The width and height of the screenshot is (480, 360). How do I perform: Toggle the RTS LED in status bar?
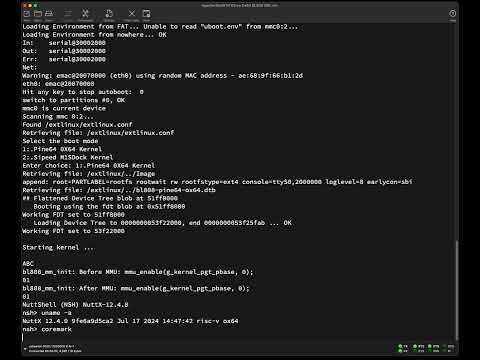tap(415, 346)
